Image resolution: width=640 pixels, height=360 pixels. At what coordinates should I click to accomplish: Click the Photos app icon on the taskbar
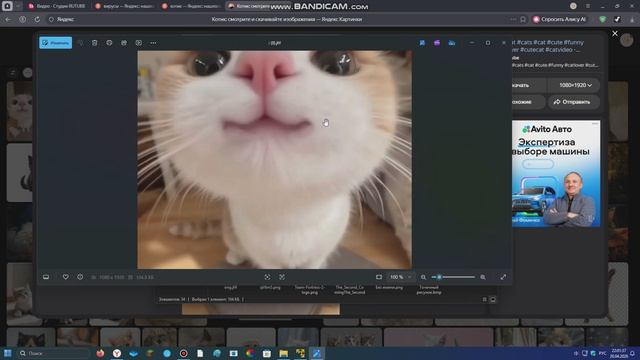pyautogui.click(x=317, y=353)
